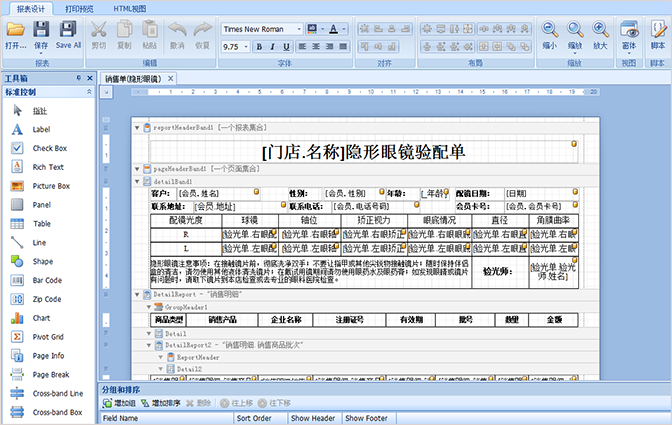This screenshot has height=425, width=672.
Task: Pick the Pivot Grid control icon
Action: 17,337
